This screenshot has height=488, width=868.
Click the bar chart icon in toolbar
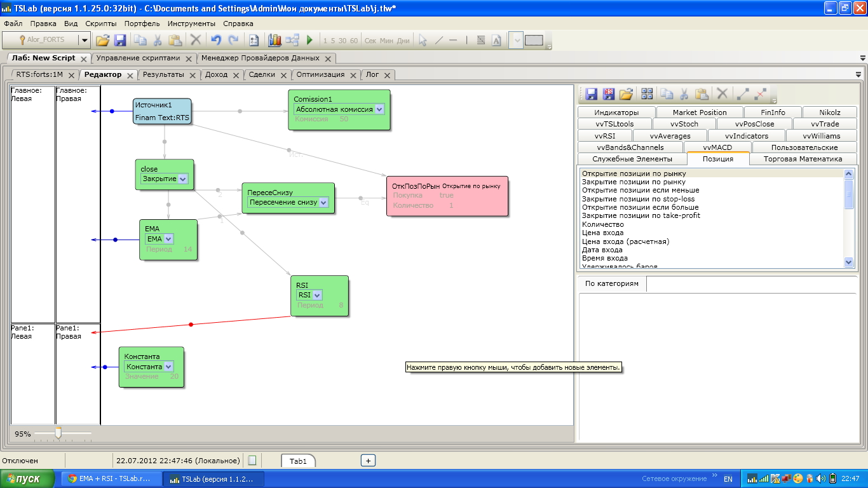tap(275, 40)
